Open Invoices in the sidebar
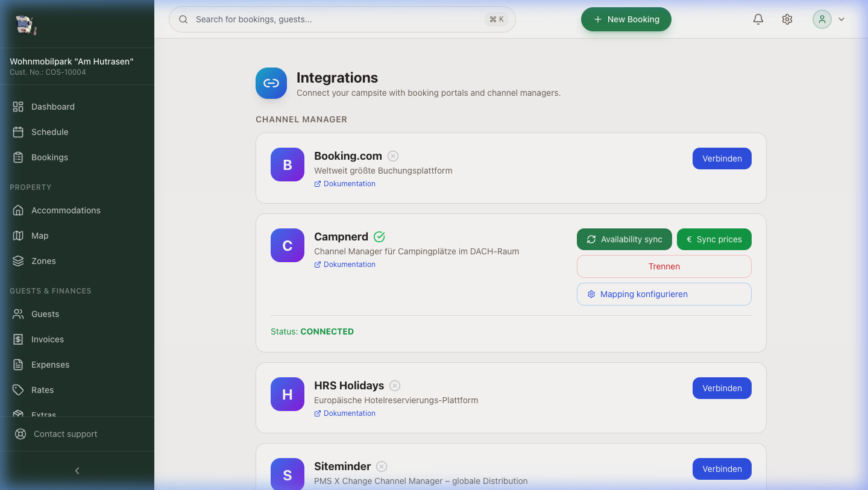This screenshot has height=490, width=868. [77, 339]
